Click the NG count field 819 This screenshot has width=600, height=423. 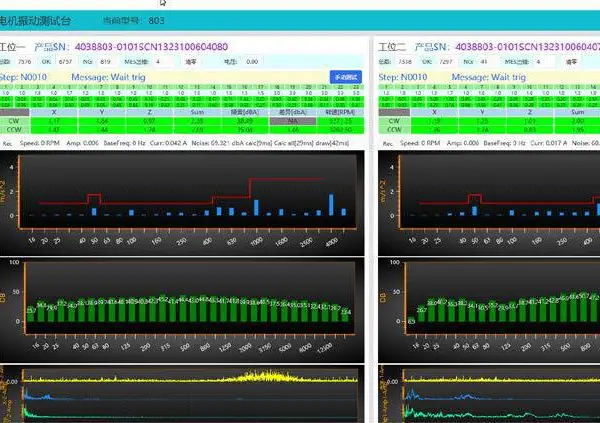[x=106, y=62]
